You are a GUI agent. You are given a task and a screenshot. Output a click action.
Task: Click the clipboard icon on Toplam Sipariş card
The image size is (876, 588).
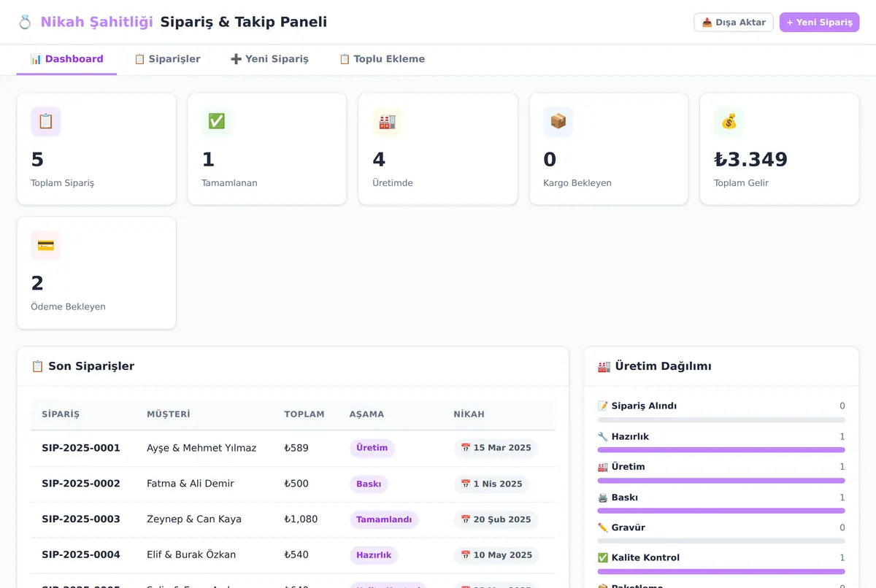point(46,122)
